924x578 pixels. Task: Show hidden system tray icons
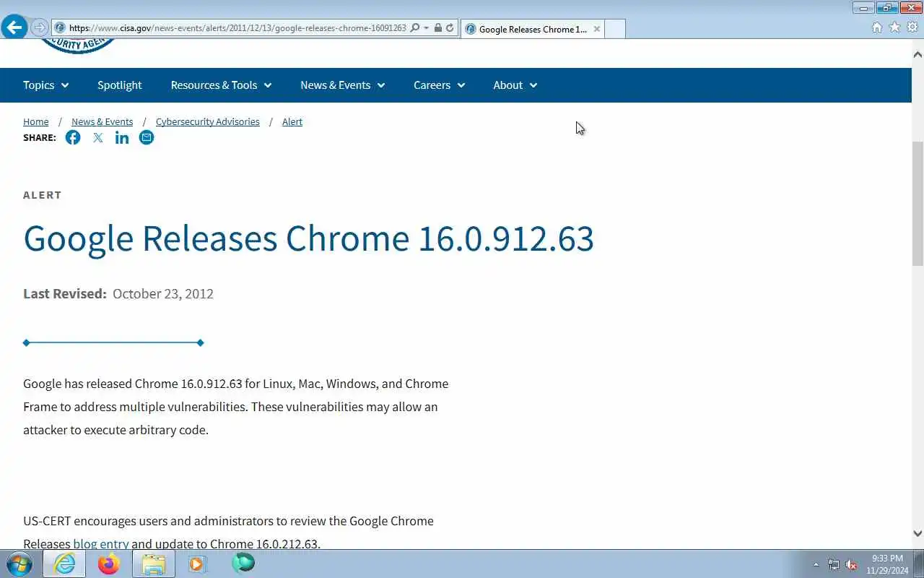[x=816, y=564]
